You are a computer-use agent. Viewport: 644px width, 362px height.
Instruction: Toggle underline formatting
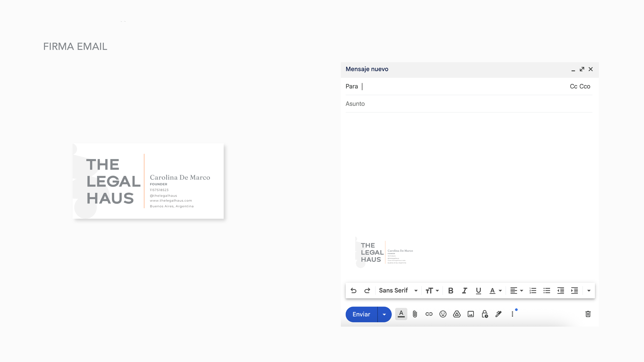pos(478,291)
